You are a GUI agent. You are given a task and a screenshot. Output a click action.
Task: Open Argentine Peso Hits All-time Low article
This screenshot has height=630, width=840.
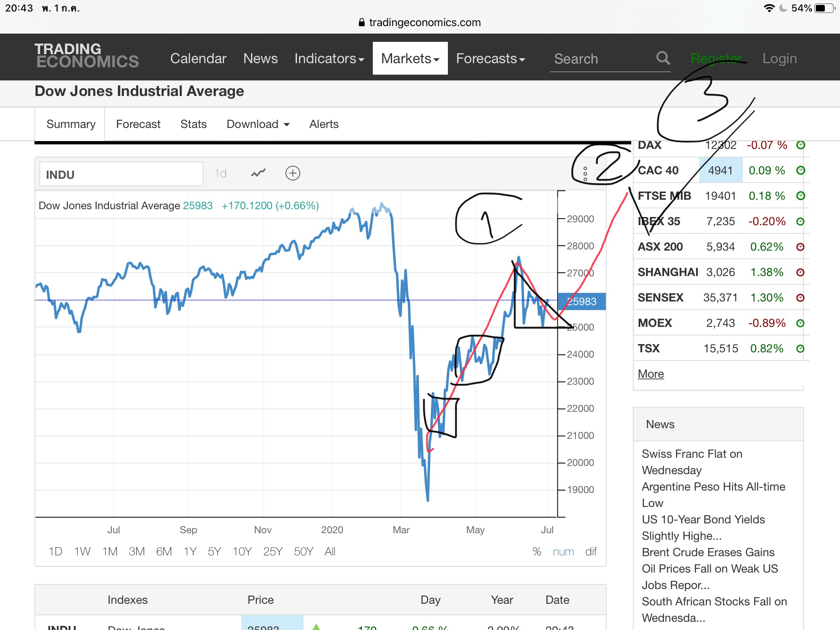coord(713,495)
